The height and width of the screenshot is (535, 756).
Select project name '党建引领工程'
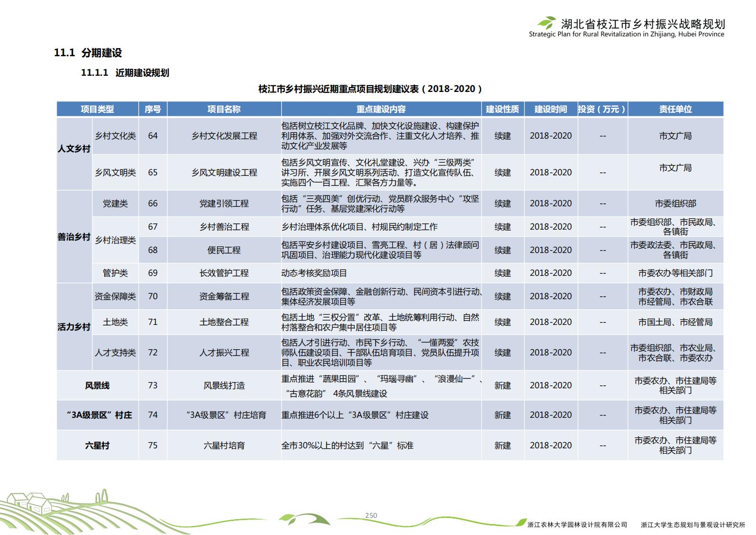(224, 203)
